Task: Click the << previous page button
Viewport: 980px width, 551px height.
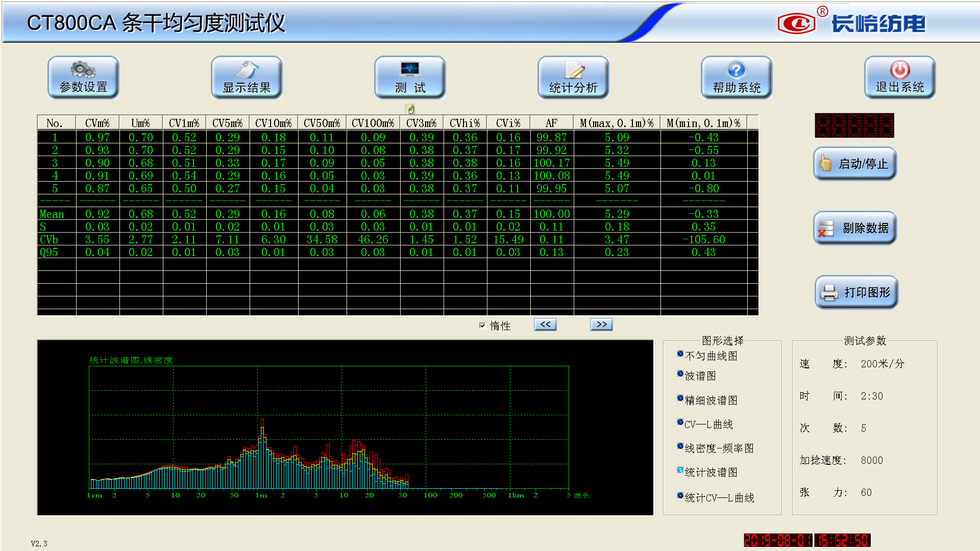Action: tap(545, 324)
